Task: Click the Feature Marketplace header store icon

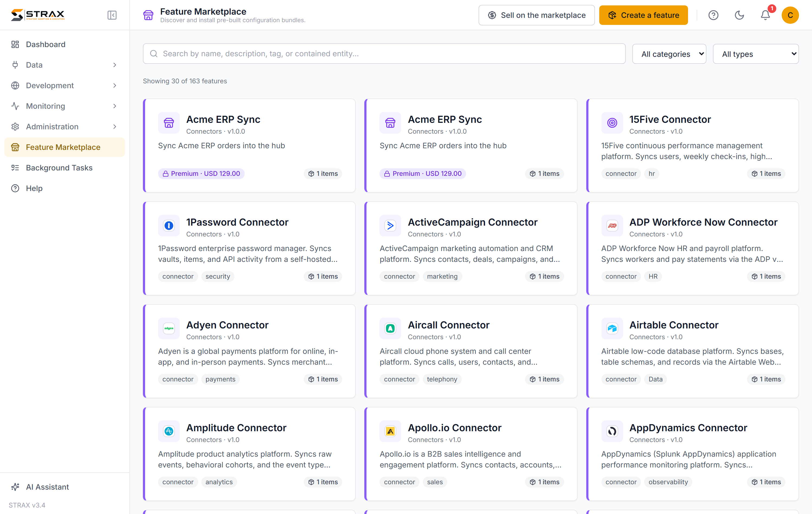Action: (x=148, y=15)
